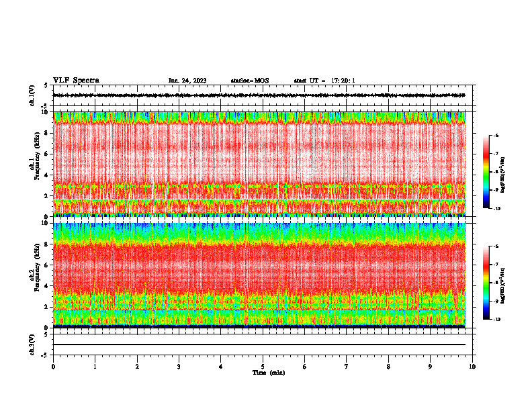The image size is (532, 411).
Task: Click time axis tick label "1"
Action: [95, 367]
